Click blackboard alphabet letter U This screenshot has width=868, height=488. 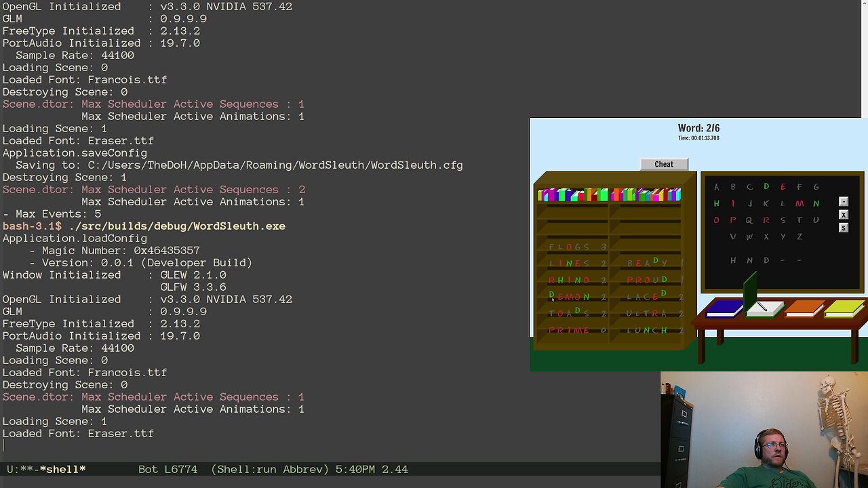(816, 220)
